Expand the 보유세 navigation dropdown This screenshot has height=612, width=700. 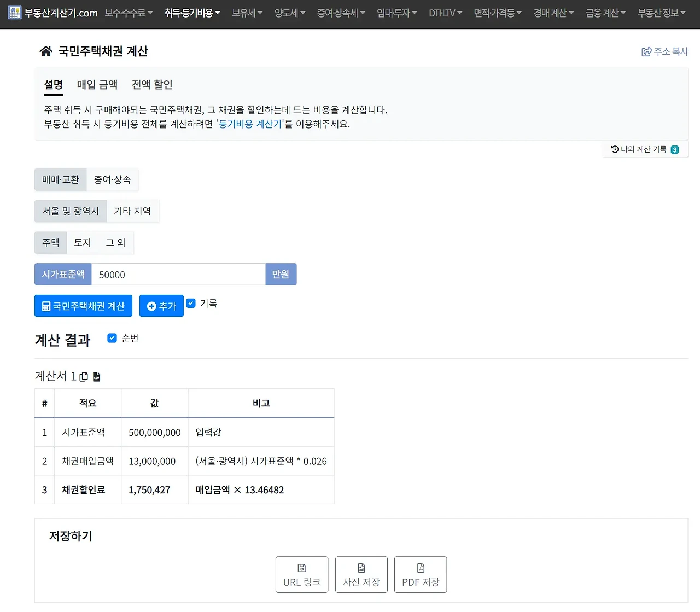pyautogui.click(x=247, y=13)
